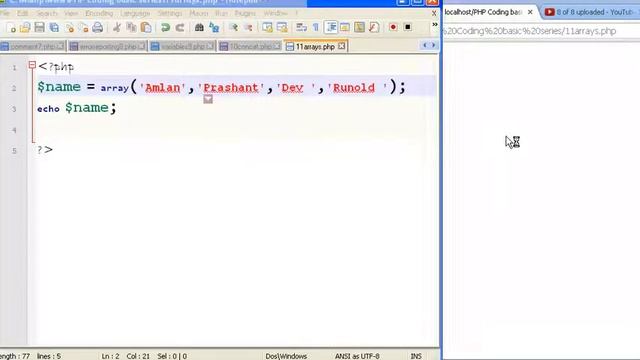The image size is (640, 360).
Task: Start macro recording with red dot
Action: (x=393, y=27)
